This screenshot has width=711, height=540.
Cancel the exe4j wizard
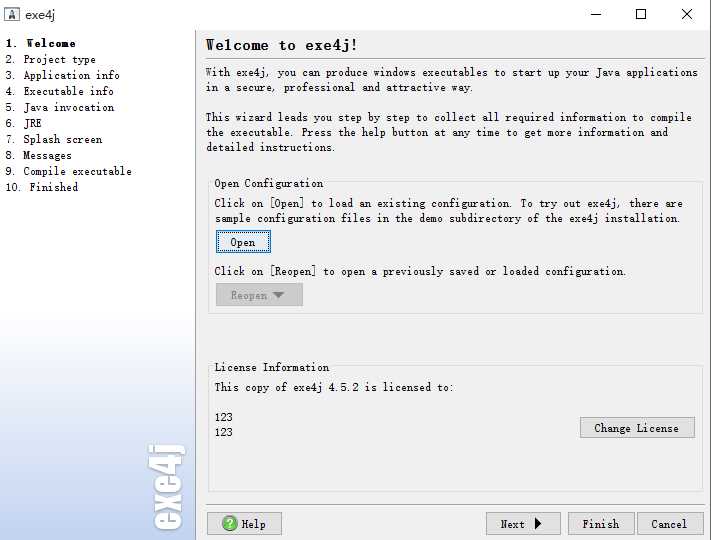coord(669,523)
